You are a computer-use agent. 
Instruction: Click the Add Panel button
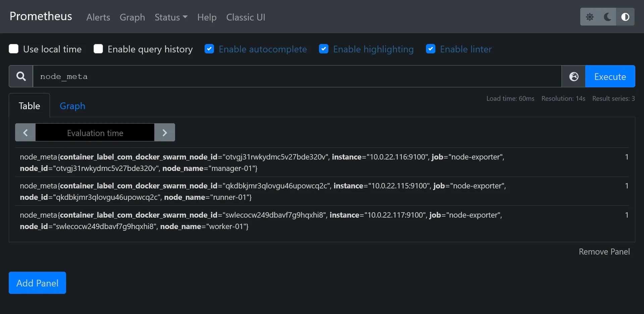(37, 283)
